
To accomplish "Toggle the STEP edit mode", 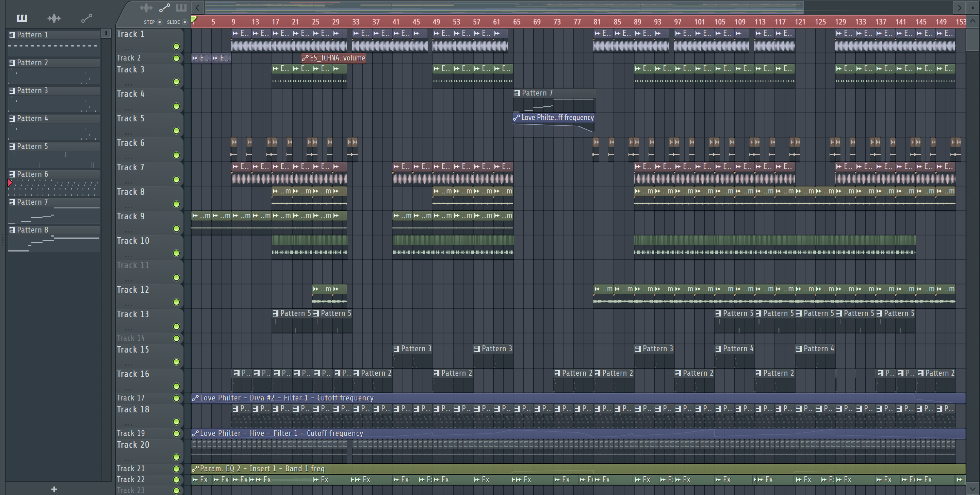I will 160,22.
